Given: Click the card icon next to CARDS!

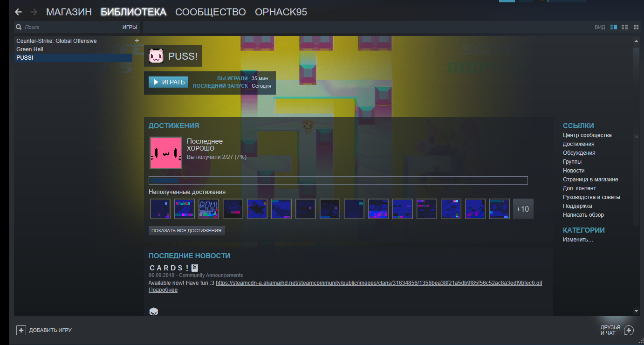Looking at the screenshot, I should (195, 268).
